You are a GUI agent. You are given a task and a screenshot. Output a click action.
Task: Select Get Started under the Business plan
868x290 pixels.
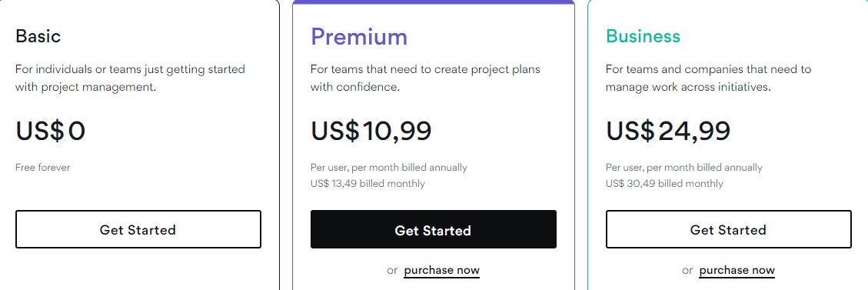(x=729, y=229)
